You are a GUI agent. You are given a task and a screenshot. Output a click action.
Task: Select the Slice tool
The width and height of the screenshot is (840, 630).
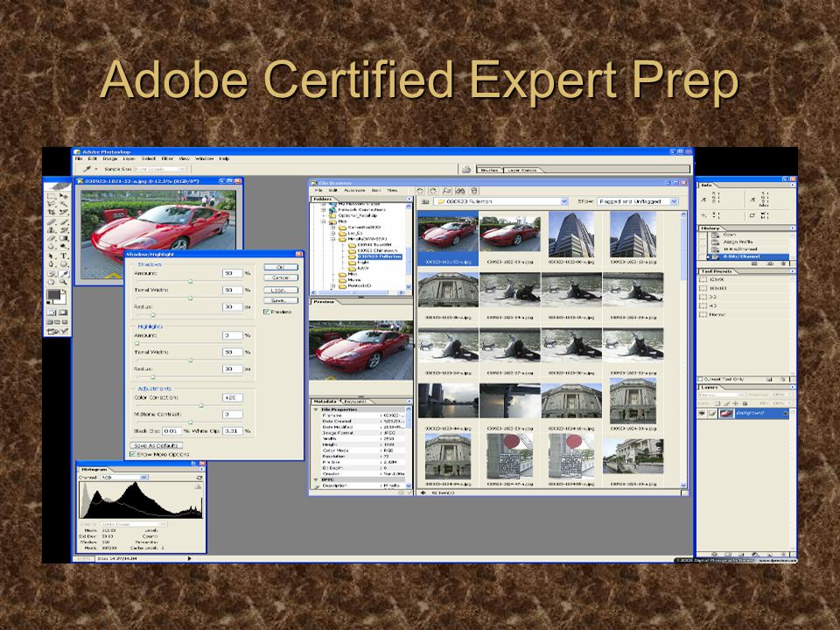pos(63,212)
